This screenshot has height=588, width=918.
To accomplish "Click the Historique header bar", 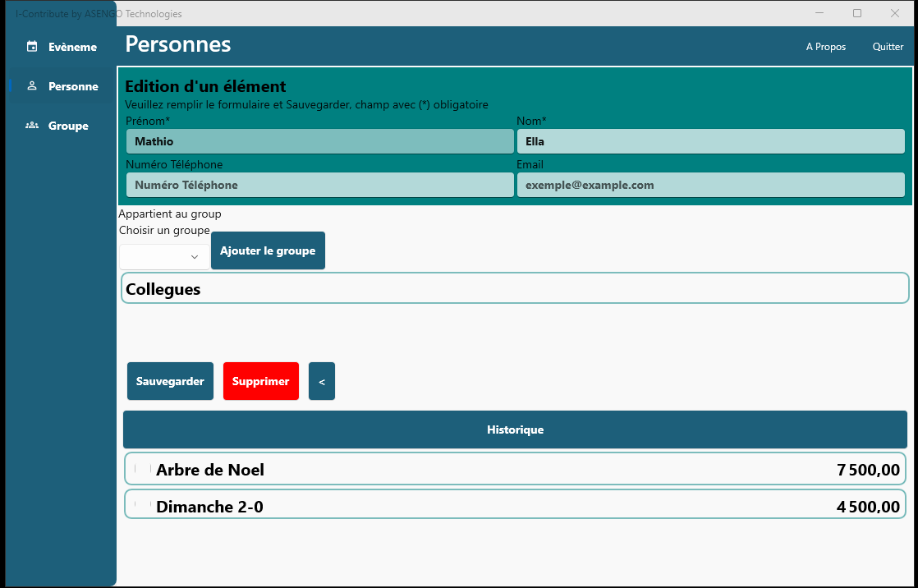I will [515, 430].
